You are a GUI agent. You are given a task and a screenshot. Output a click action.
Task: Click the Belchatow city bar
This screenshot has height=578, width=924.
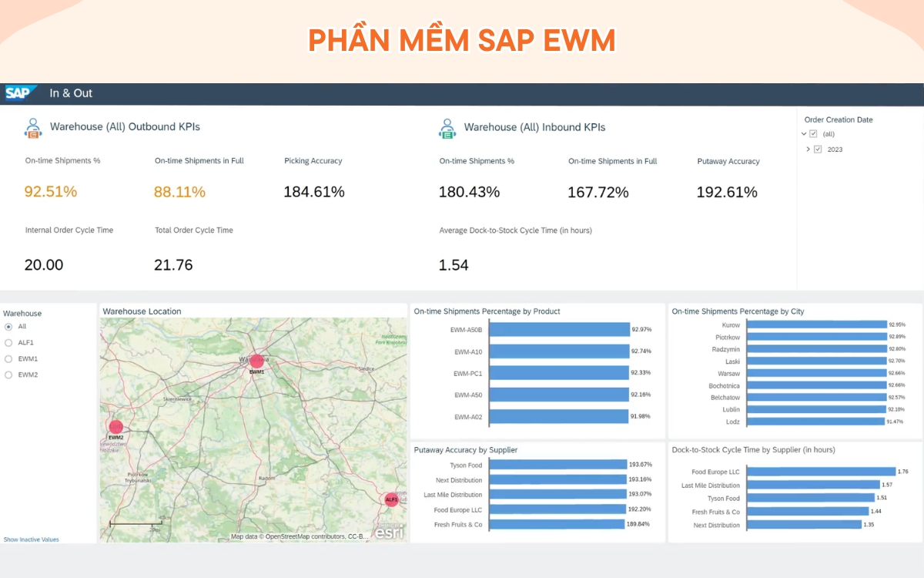click(817, 398)
